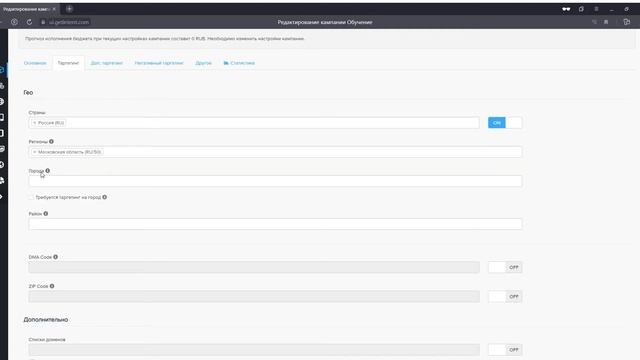Click the countries selection field
The height and width of the screenshot is (360, 640).
point(254,123)
